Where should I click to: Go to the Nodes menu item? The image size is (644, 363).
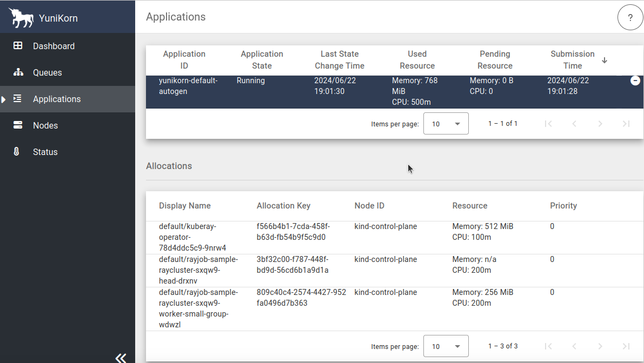tap(45, 125)
